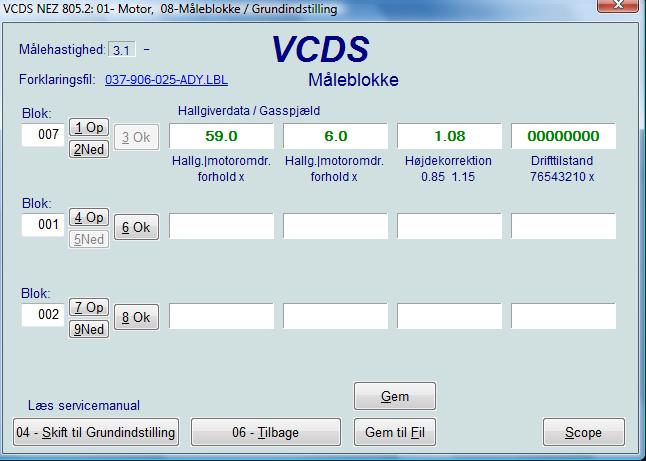Click the '1 Op' button for block 007
The image size is (646, 461).
88,128
